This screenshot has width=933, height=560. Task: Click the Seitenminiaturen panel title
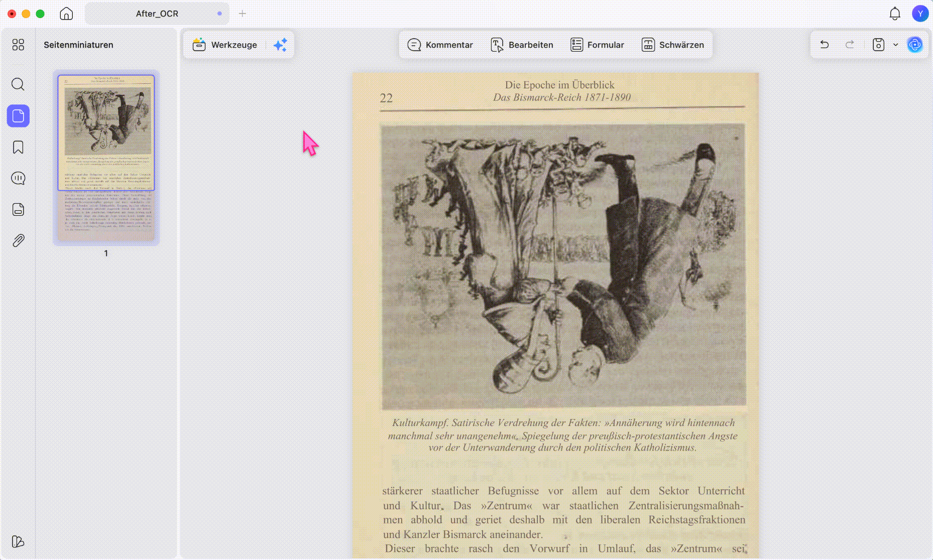coord(78,45)
